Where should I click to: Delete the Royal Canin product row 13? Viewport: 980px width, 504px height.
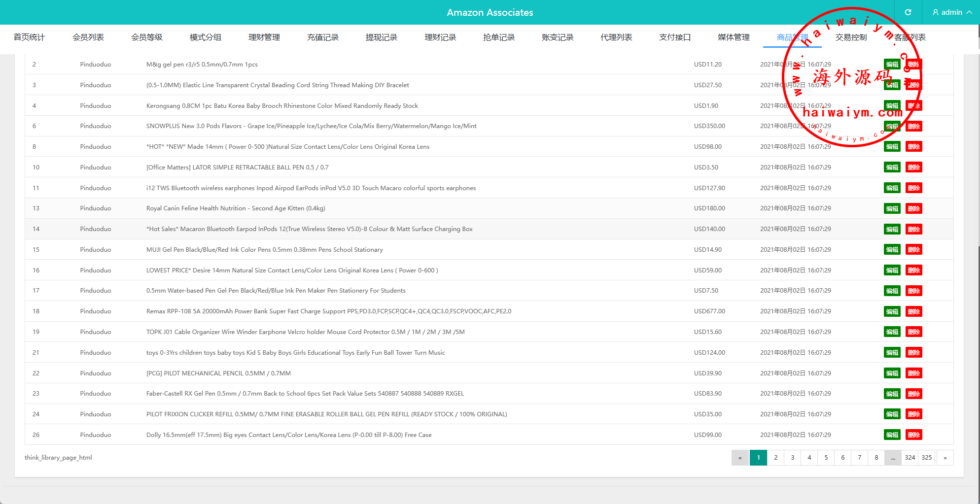click(913, 208)
